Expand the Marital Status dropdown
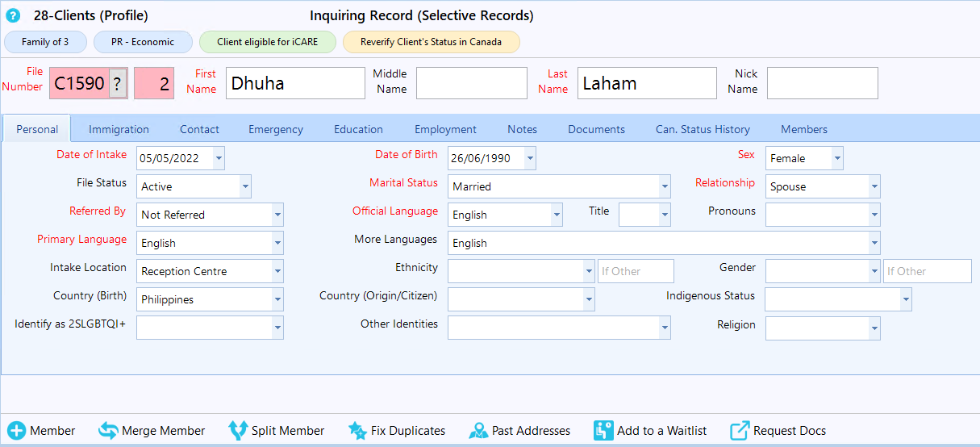This screenshot has height=447, width=980. click(x=665, y=186)
